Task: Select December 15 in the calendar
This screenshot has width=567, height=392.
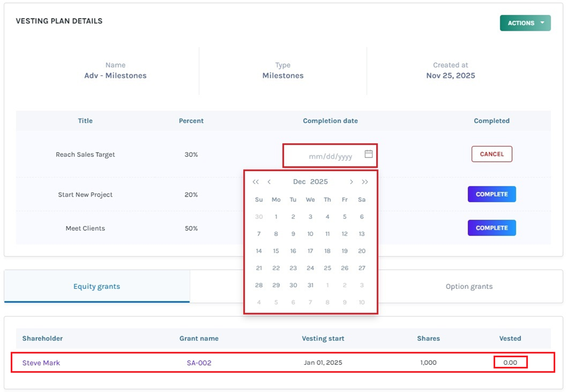Action: [x=276, y=251]
